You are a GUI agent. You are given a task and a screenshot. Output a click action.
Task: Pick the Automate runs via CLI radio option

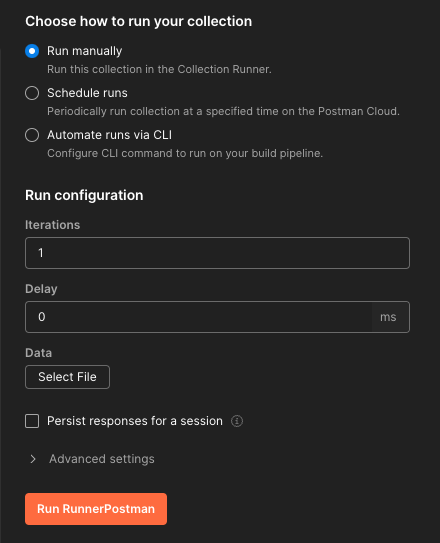coord(32,135)
